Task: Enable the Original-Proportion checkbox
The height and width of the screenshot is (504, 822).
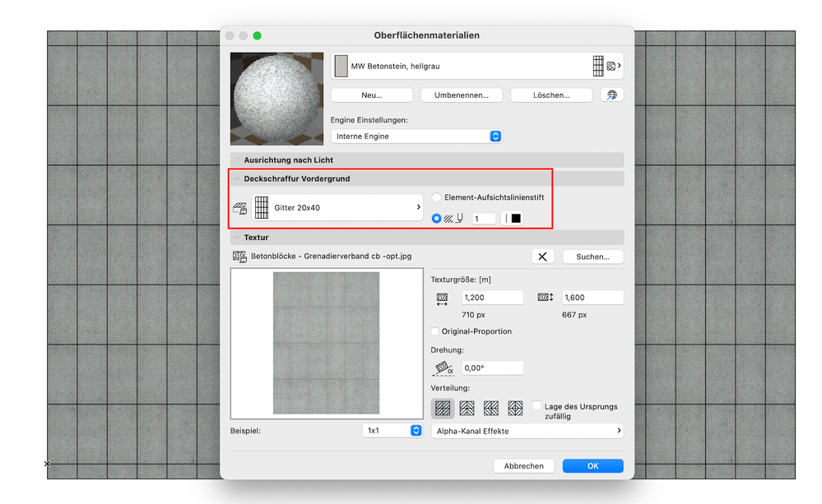Action: [434, 331]
